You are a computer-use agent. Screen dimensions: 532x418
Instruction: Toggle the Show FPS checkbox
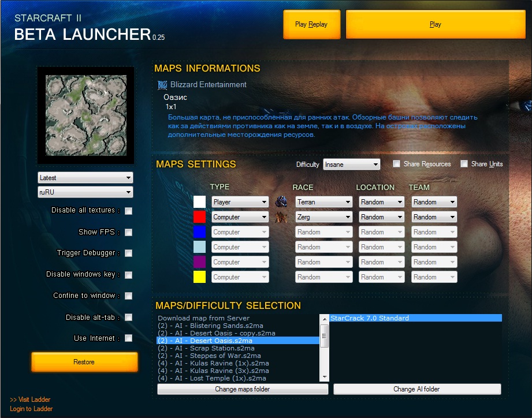click(x=129, y=232)
